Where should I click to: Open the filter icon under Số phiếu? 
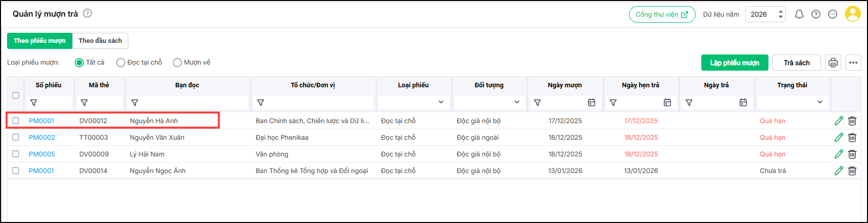(34, 102)
